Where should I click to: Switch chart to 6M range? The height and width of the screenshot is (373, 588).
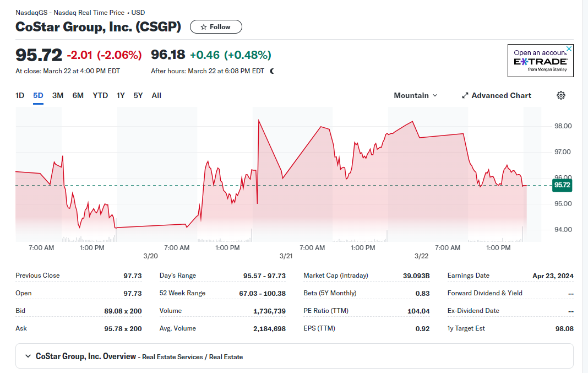coord(78,95)
